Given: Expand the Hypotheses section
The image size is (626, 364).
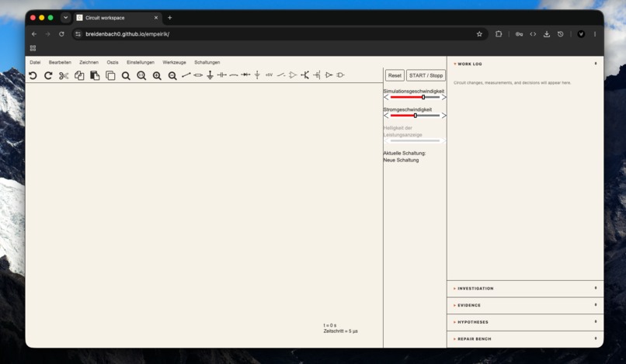Looking at the screenshot, I should pyautogui.click(x=525, y=322).
